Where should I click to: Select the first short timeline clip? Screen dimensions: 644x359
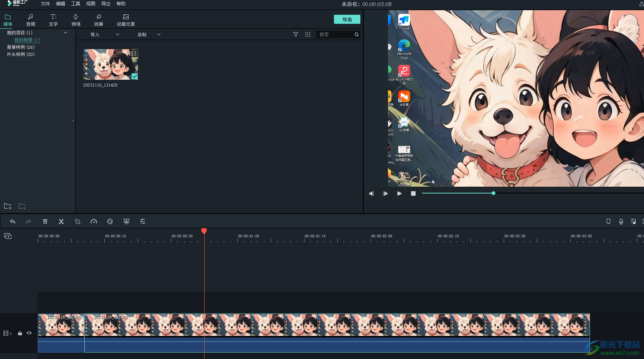coord(61,333)
